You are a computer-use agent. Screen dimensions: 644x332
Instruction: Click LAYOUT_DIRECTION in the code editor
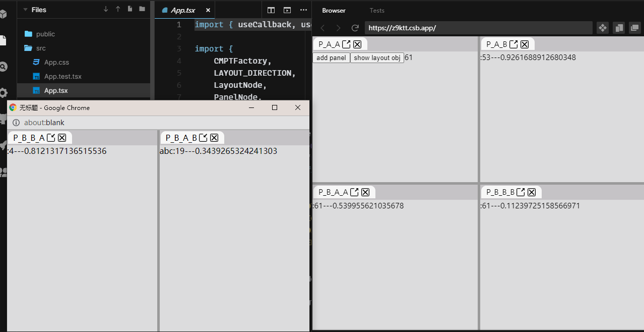(252, 73)
